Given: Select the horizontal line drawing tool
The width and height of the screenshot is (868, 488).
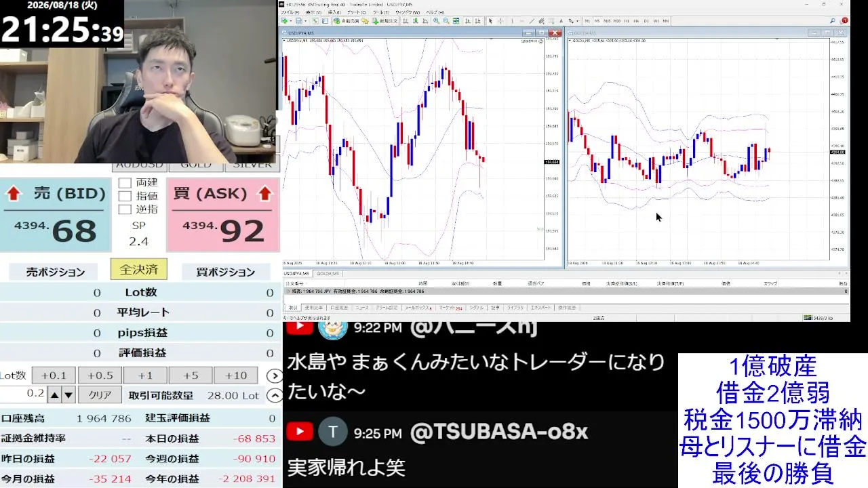Looking at the screenshot, I should point(522,21).
